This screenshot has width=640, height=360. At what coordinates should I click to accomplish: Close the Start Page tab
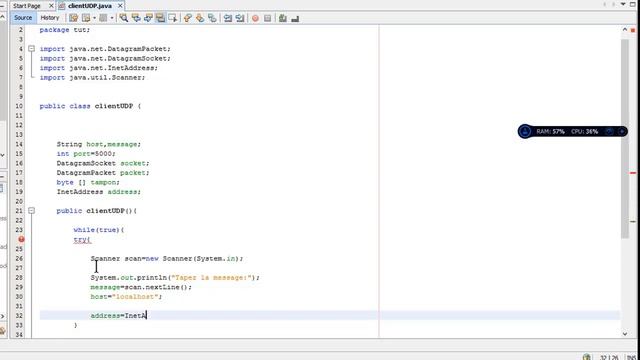coord(51,6)
